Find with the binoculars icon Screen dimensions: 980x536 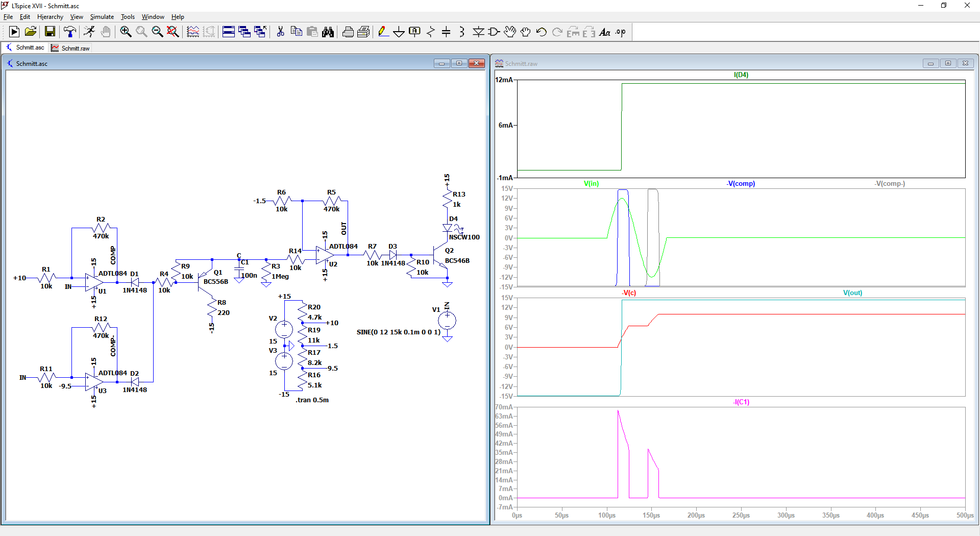(328, 32)
